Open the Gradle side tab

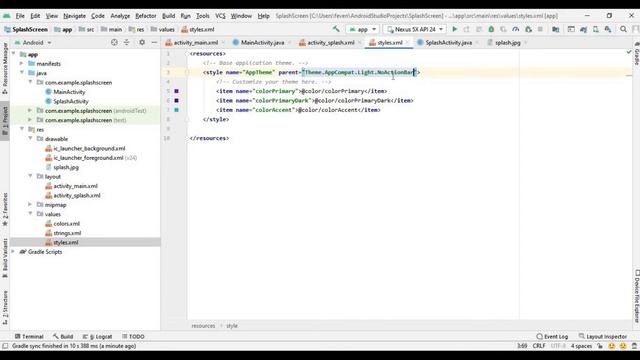[636, 54]
